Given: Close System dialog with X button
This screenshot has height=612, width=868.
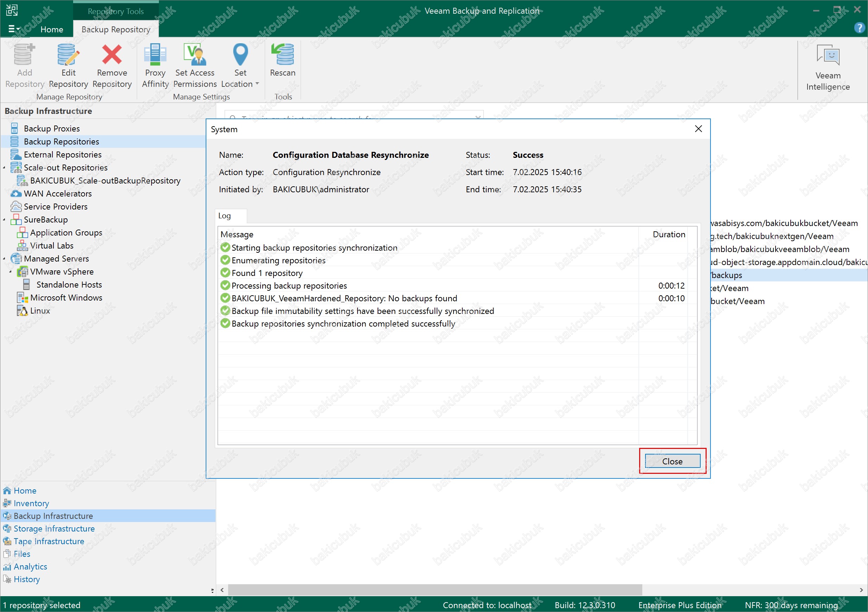Looking at the screenshot, I should pos(698,129).
